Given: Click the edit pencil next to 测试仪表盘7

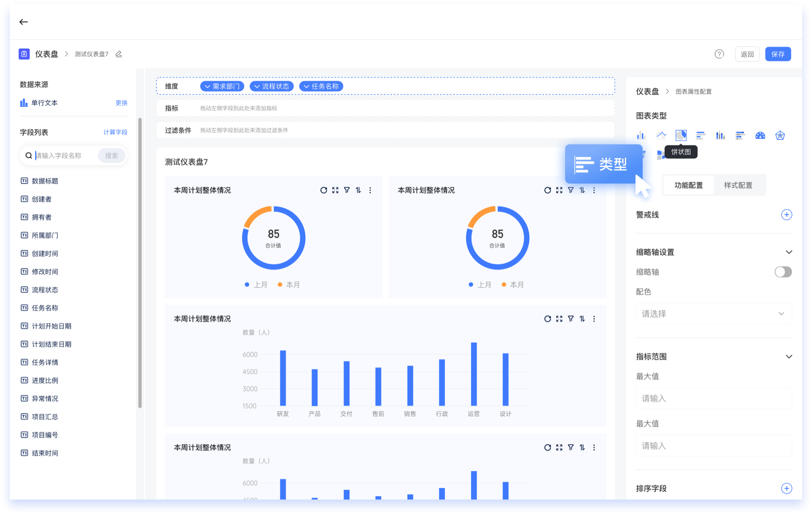Looking at the screenshot, I should (x=119, y=54).
